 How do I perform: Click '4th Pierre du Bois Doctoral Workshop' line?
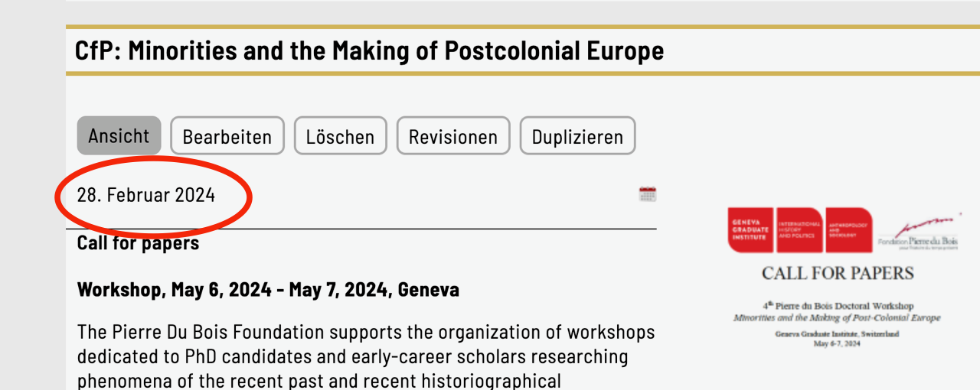point(838,306)
